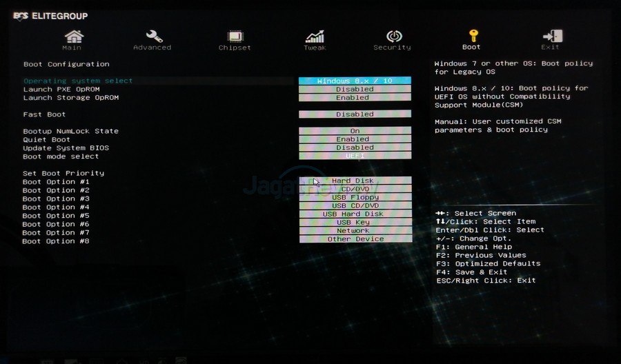This screenshot has height=364, width=621.
Task: Open the Security icon
Action: coord(394,36)
